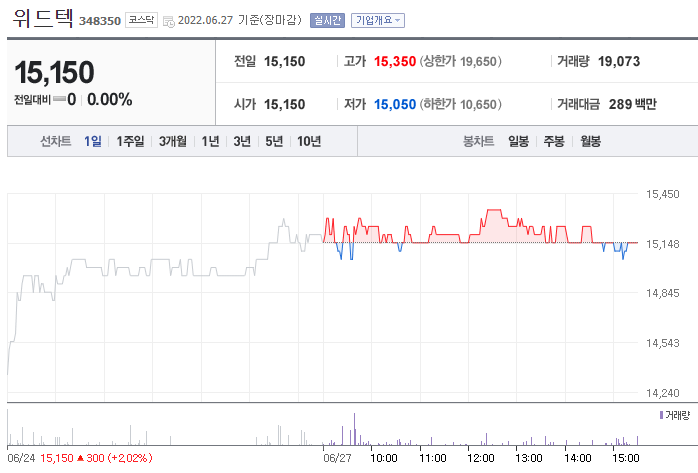Select the 1주일 line chart tab
This screenshot has height=473, width=698.
[130, 141]
